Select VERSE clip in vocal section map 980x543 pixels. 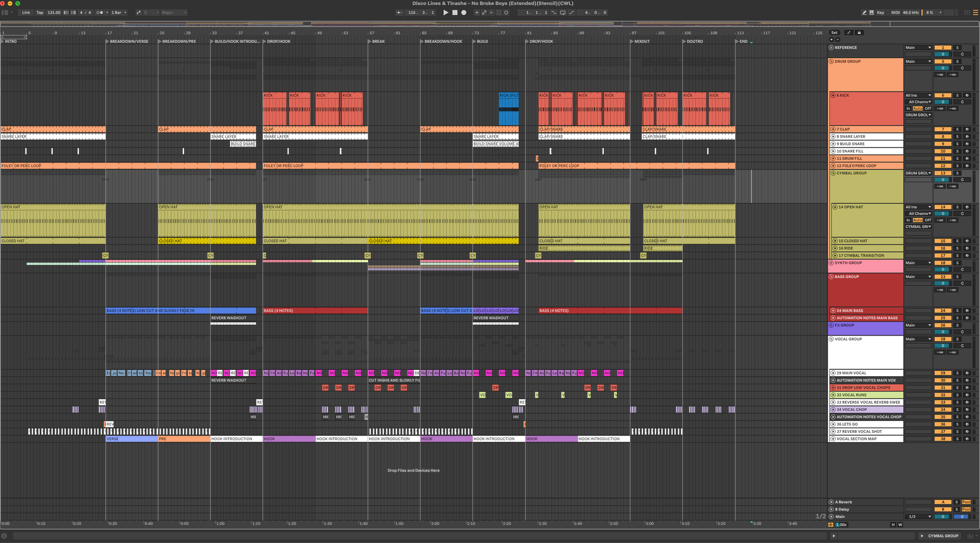point(132,438)
